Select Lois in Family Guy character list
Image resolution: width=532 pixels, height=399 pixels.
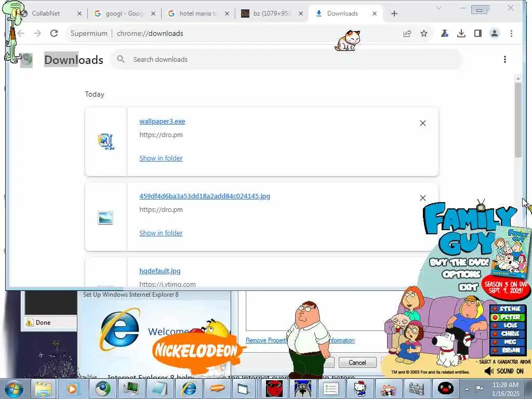pyautogui.click(x=507, y=325)
